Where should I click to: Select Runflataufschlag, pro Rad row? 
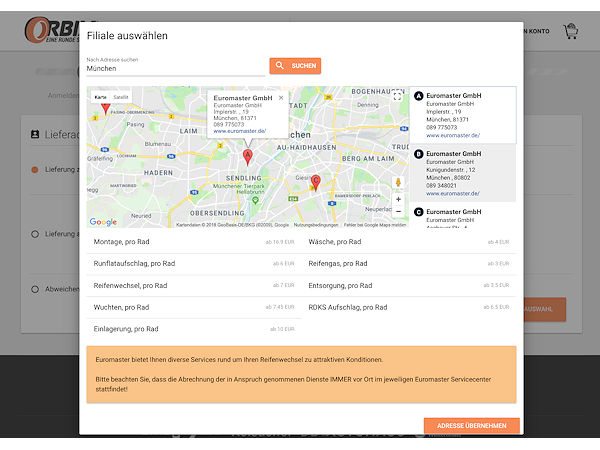point(194,264)
